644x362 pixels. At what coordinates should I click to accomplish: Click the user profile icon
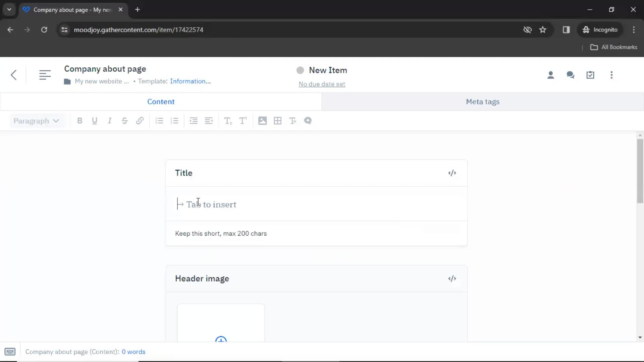click(551, 75)
